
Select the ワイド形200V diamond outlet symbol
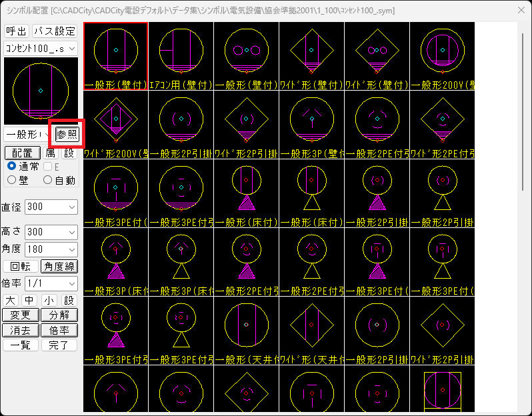tap(116, 125)
